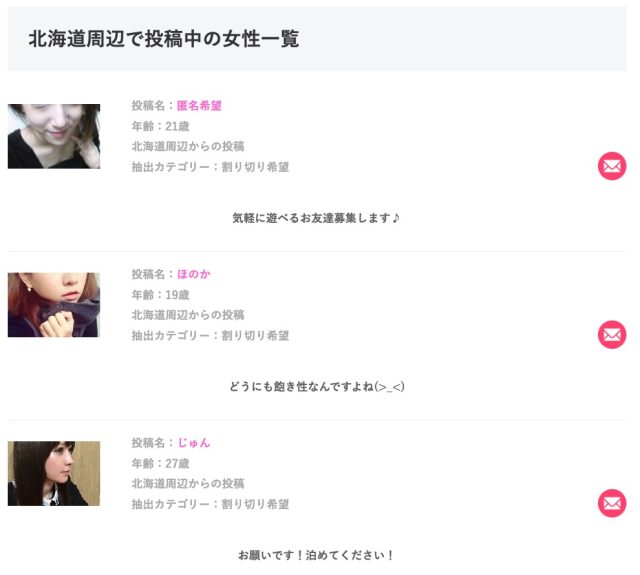Click the age text 年齢：27歳
Screen dimensions: 640x575
(x=160, y=463)
